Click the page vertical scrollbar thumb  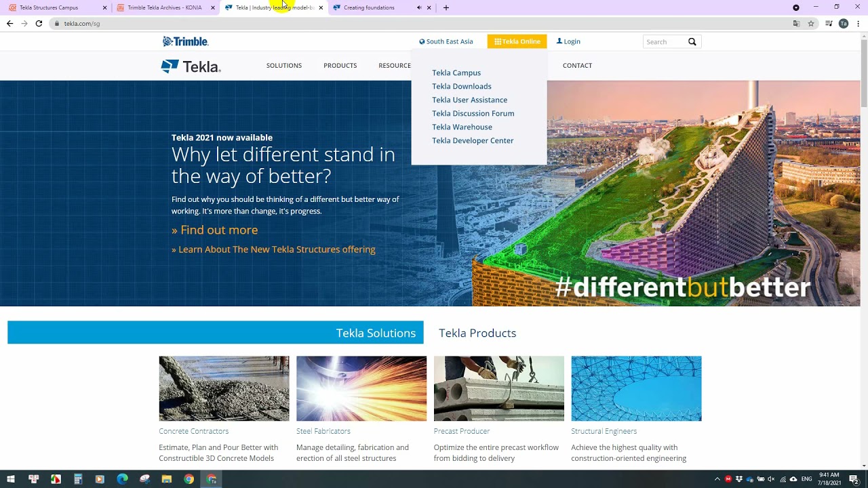(864, 73)
